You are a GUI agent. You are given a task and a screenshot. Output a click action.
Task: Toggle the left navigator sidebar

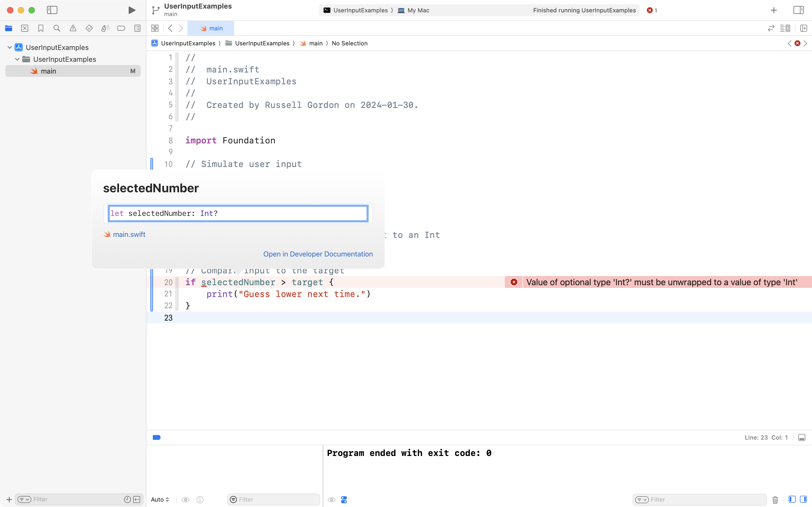(52, 10)
